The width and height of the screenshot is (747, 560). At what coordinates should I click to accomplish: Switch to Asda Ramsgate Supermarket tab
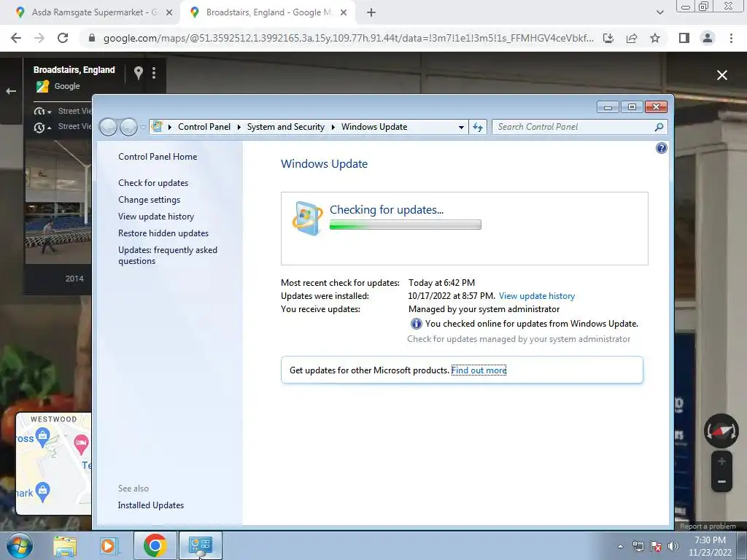click(94, 12)
